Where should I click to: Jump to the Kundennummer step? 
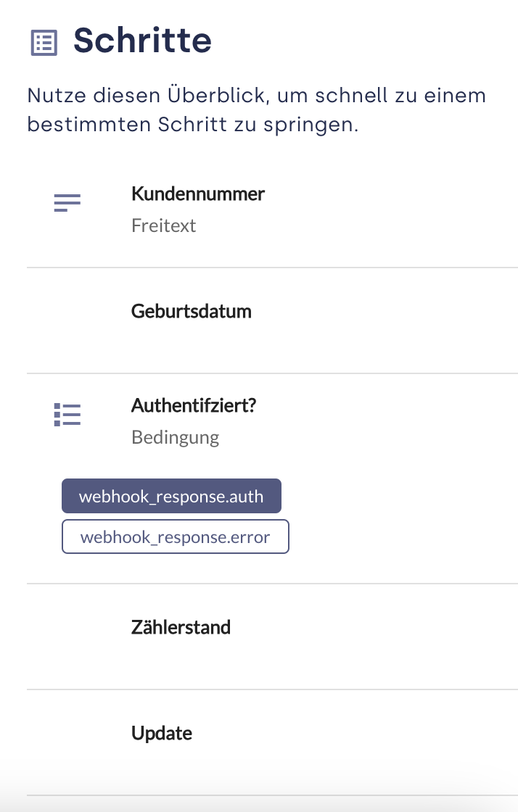click(x=198, y=194)
